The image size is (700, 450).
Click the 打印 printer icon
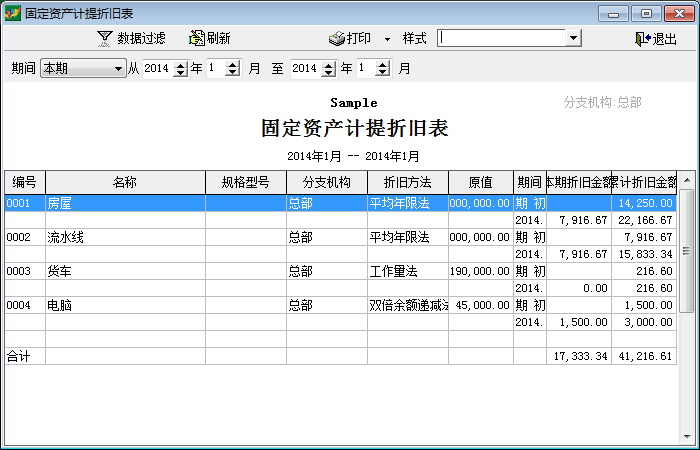[337, 38]
